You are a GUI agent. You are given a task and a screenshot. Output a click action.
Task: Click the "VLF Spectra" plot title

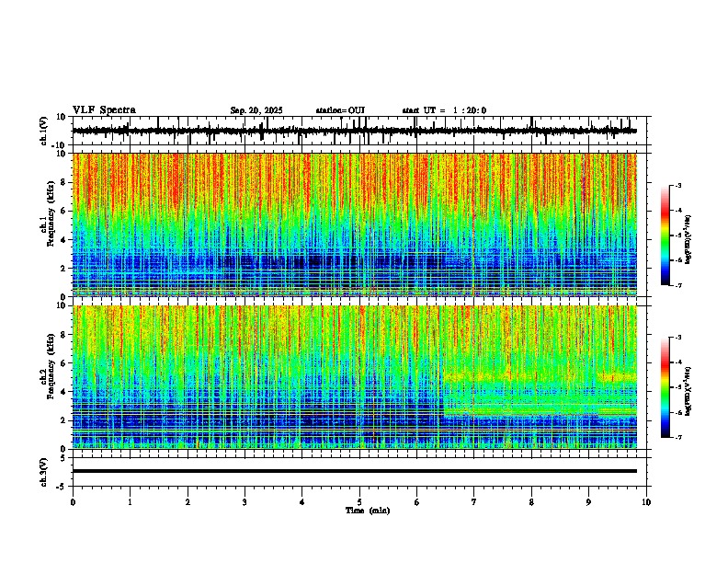point(104,110)
